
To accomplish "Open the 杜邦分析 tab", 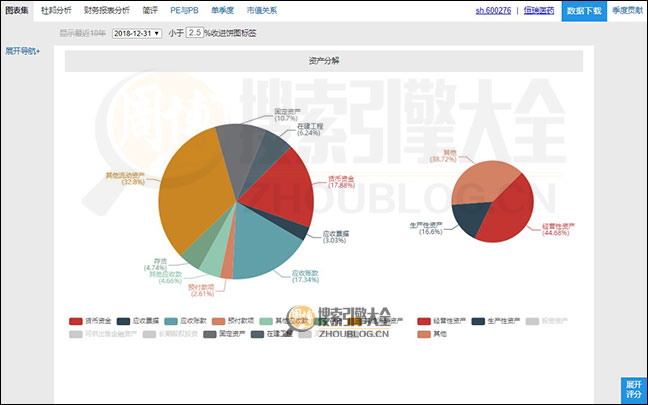I will coord(56,10).
